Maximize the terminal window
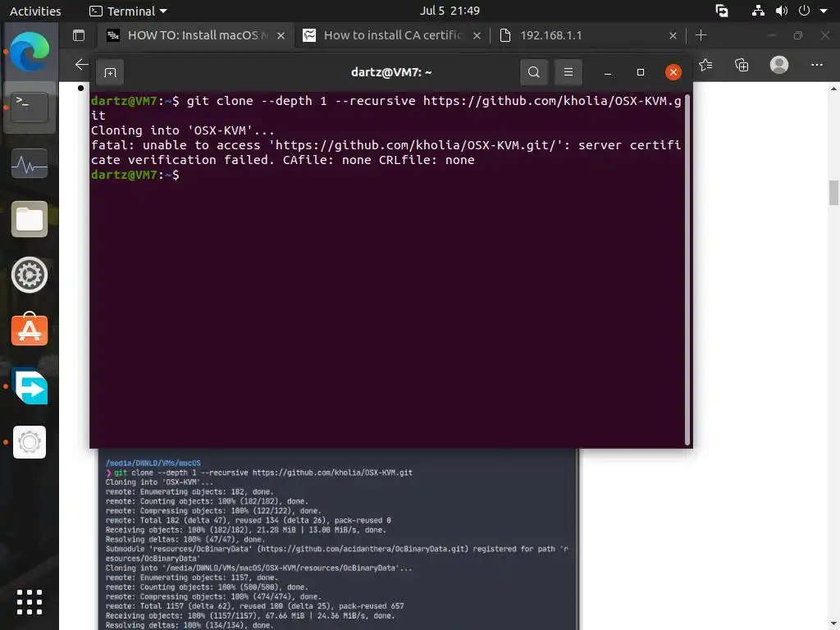This screenshot has width=840, height=630. (x=640, y=72)
